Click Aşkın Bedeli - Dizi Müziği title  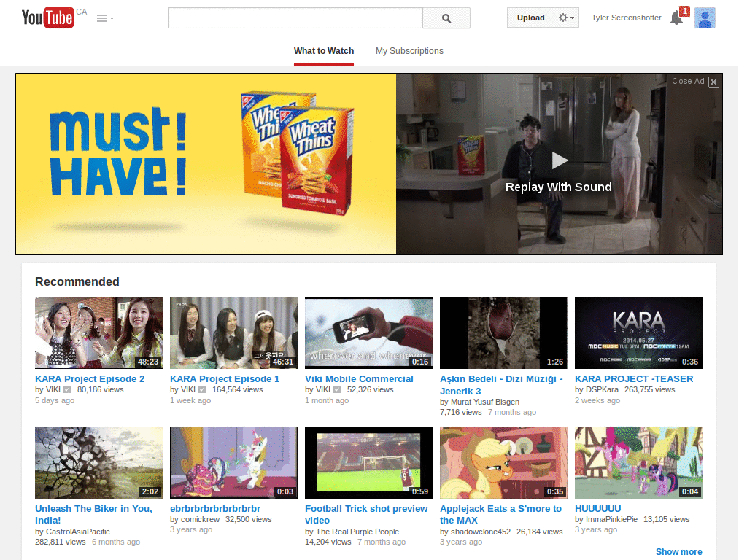pos(501,385)
